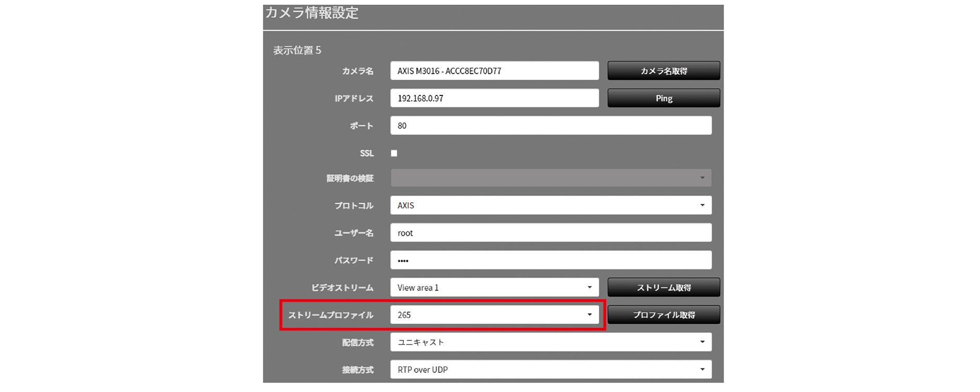Click the 表示位置 5 heading text
The image size is (980, 392).
click(x=297, y=50)
